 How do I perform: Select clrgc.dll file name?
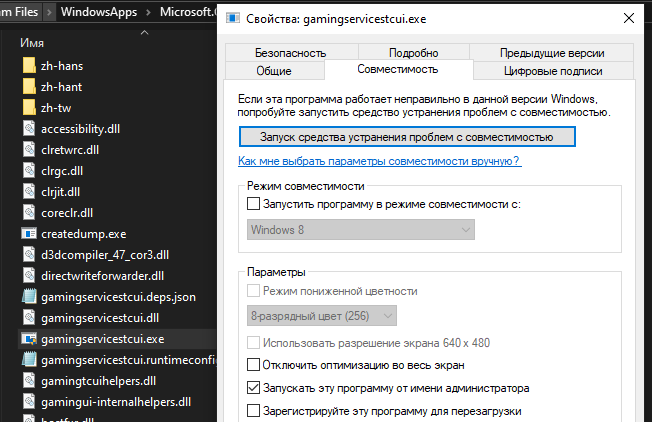tap(62, 171)
